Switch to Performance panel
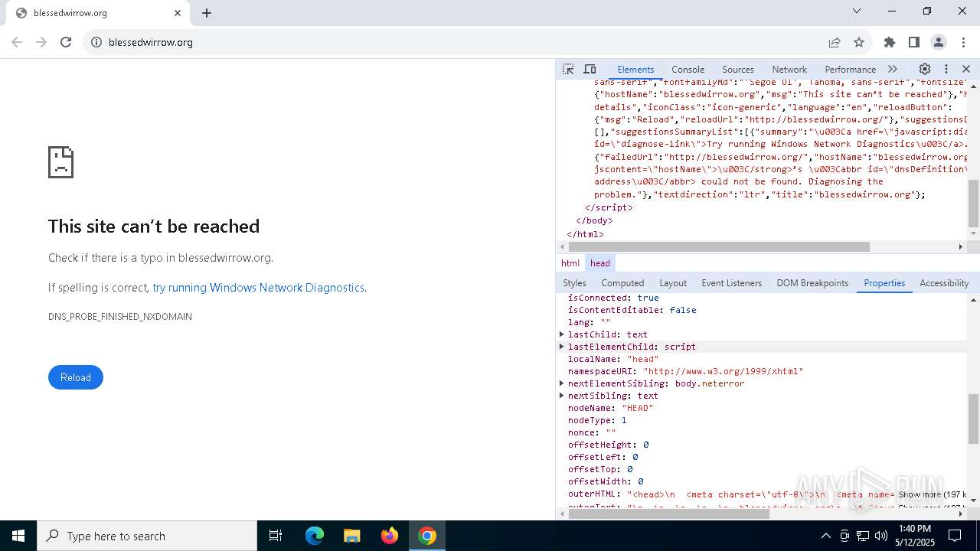This screenshot has height=551, width=980. click(x=850, y=69)
